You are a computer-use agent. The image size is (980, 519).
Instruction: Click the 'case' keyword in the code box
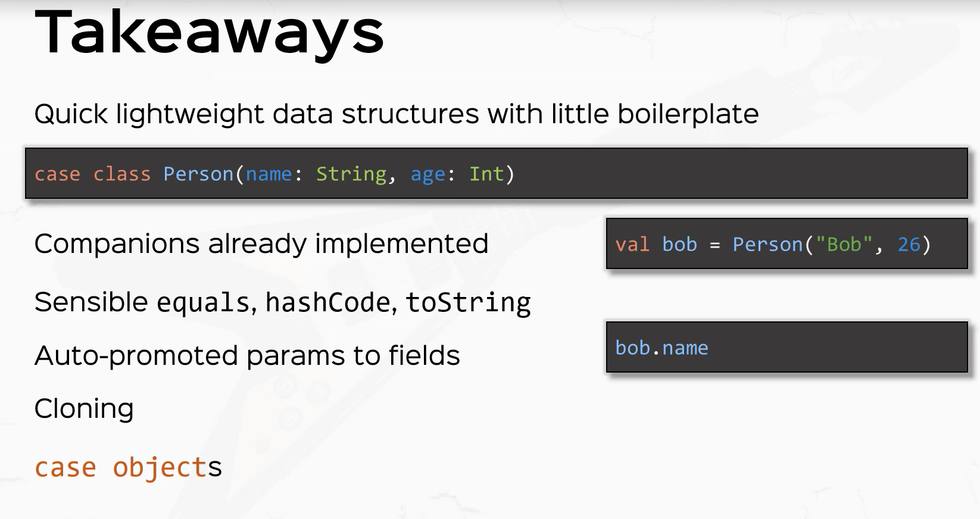click(x=57, y=174)
